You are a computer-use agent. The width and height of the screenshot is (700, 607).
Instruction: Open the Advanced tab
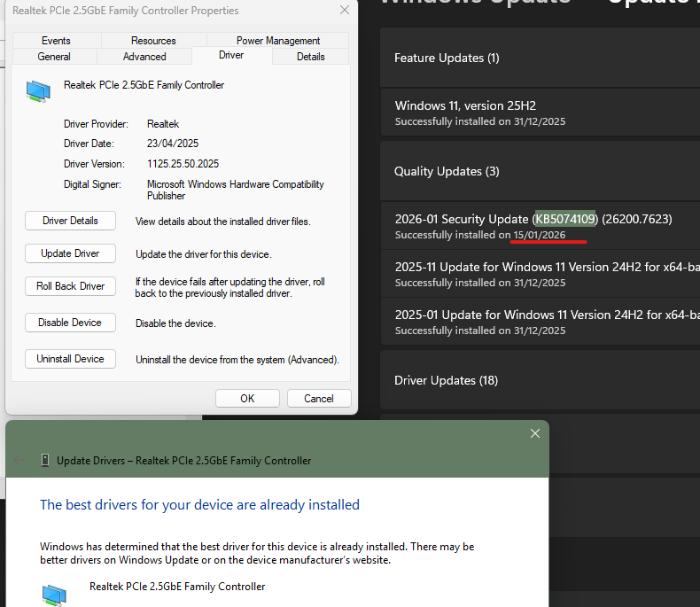[x=144, y=57]
